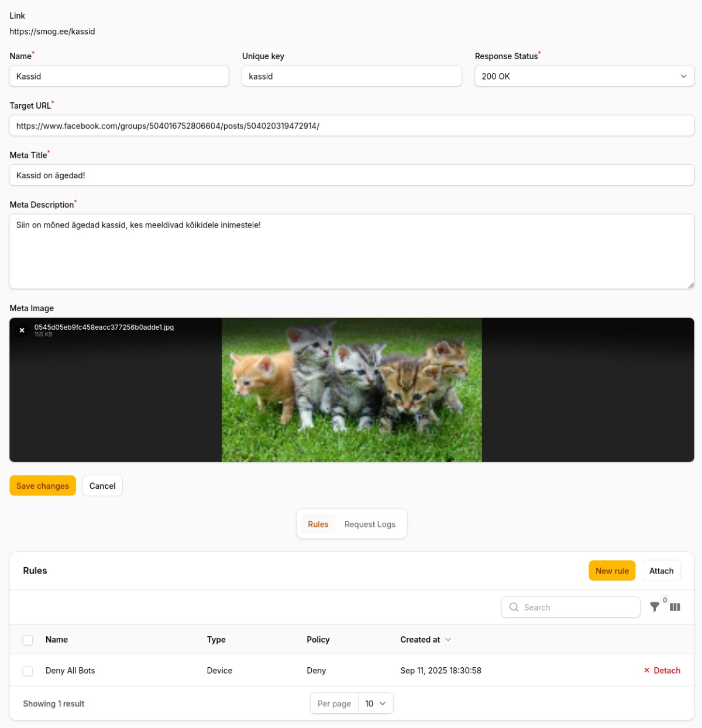Open the table filter icon

coord(655,607)
